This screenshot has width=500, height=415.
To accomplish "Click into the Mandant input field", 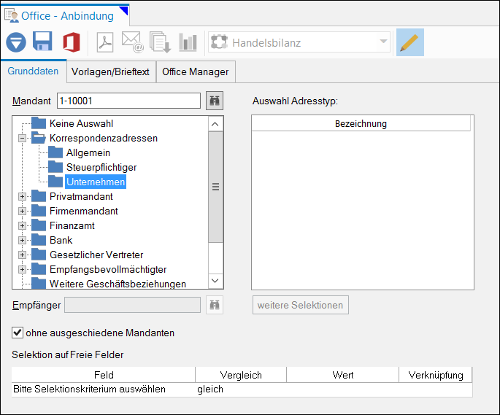I will 129,101.
